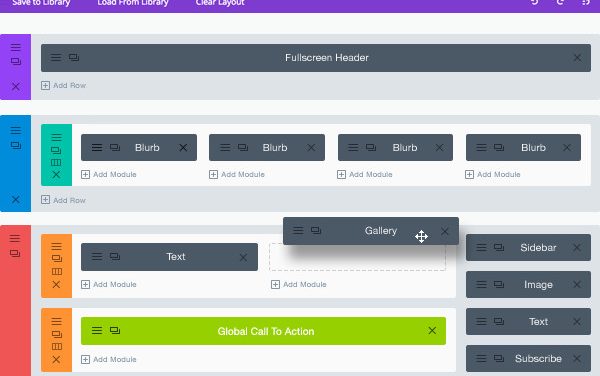Image resolution: width=600 pixels, height=376 pixels.
Task: Click Save to Library
Action: point(41,3)
